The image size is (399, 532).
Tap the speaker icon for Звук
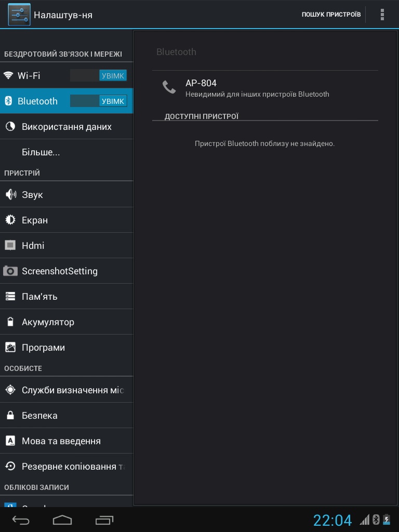tap(10, 195)
